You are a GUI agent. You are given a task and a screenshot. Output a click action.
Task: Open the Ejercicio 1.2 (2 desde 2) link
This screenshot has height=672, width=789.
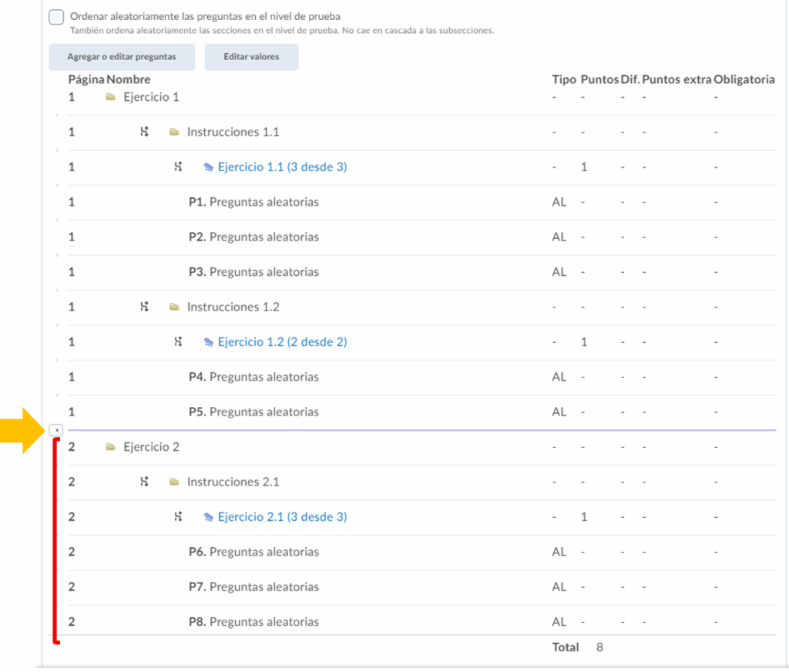pyautogui.click(x=282, y=342)
